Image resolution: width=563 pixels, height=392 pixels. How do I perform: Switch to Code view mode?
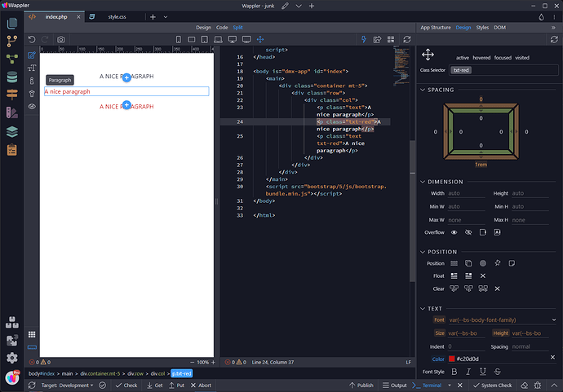(x=222, y=28)
